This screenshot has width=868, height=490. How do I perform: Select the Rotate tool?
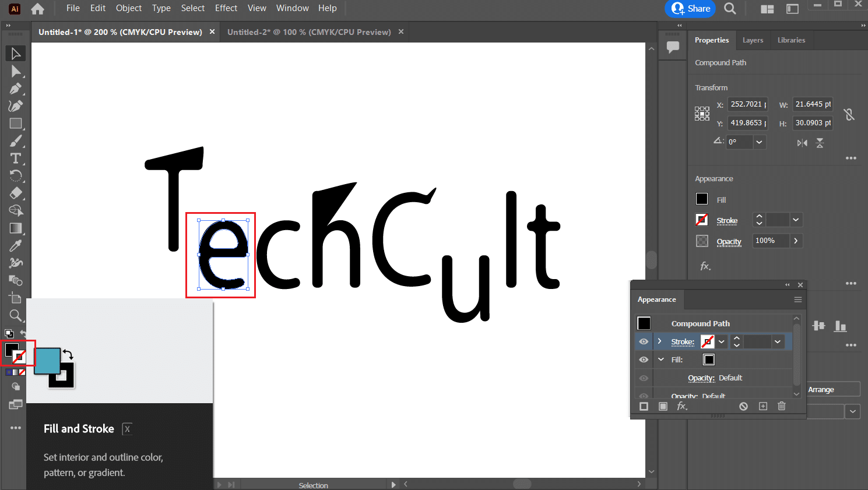16,176
